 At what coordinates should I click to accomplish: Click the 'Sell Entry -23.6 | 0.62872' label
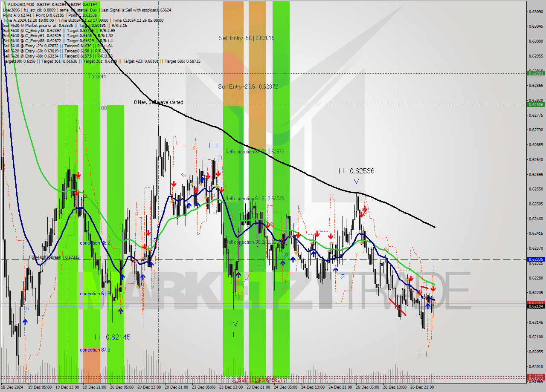[x=248, y=86]
